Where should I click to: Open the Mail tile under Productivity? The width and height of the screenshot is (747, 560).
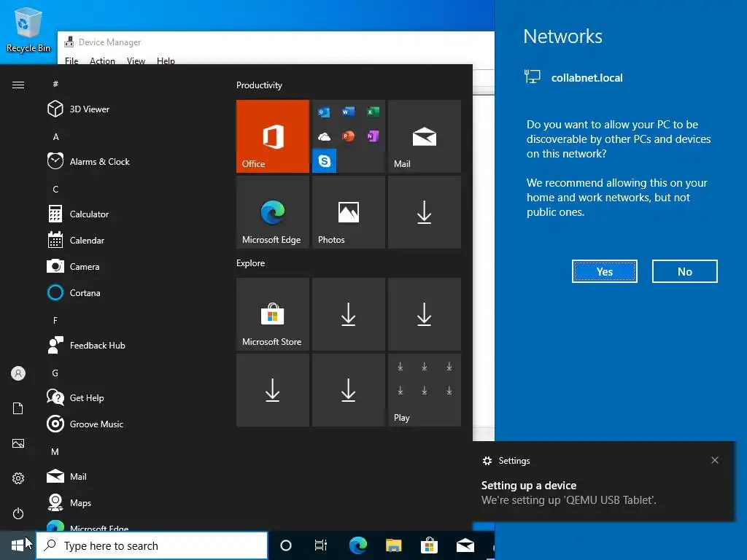pos(425,136)
